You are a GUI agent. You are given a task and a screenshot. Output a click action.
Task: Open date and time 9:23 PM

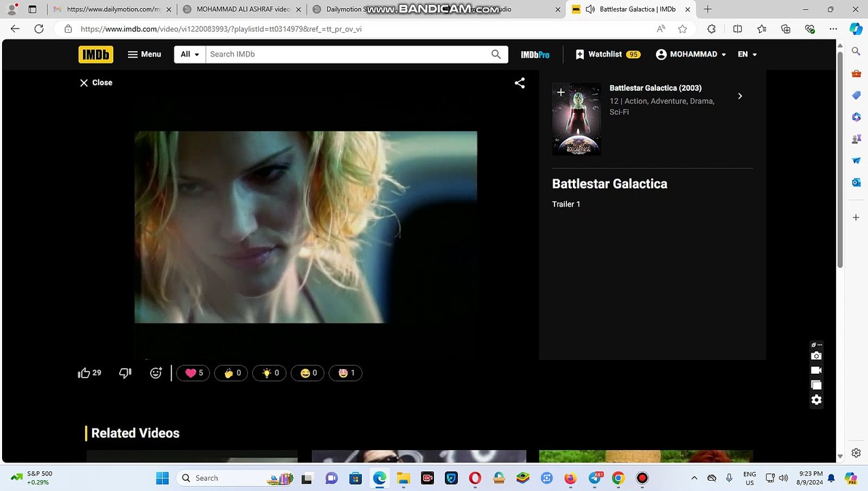tap(810, 478)
